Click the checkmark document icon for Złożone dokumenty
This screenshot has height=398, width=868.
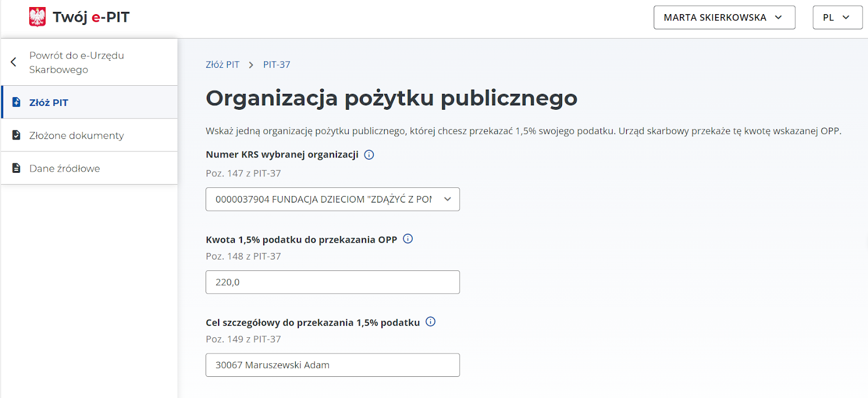[16, 135]
